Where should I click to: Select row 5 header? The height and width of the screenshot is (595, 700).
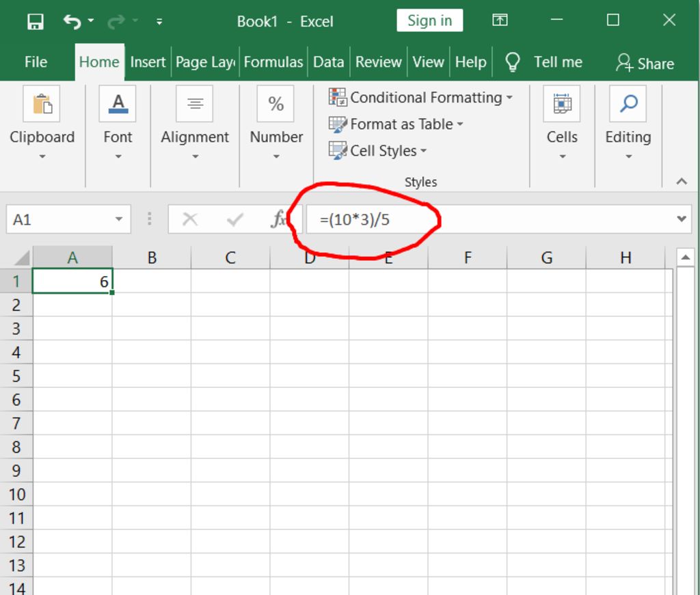point(16,376)
